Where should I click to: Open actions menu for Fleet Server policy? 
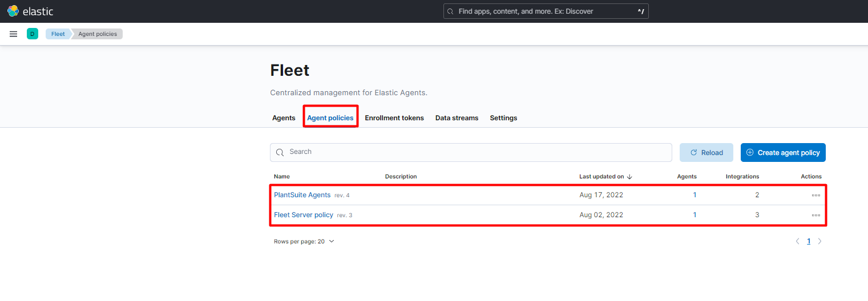pyautogui.click(x=815, y=215)
